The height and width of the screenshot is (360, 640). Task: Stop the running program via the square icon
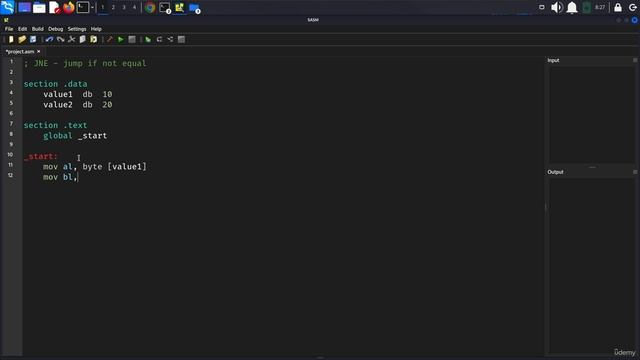[132, 39]
